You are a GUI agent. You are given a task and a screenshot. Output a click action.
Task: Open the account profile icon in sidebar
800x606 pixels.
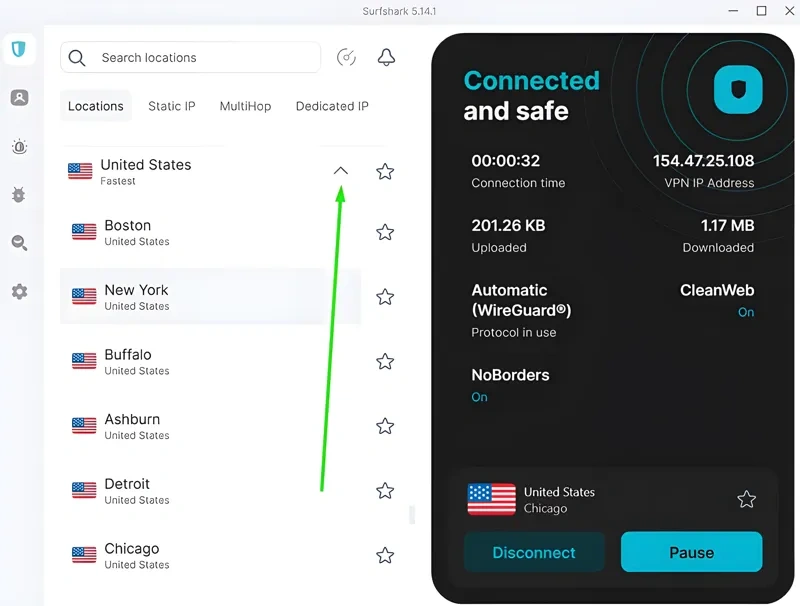point(20,97)
